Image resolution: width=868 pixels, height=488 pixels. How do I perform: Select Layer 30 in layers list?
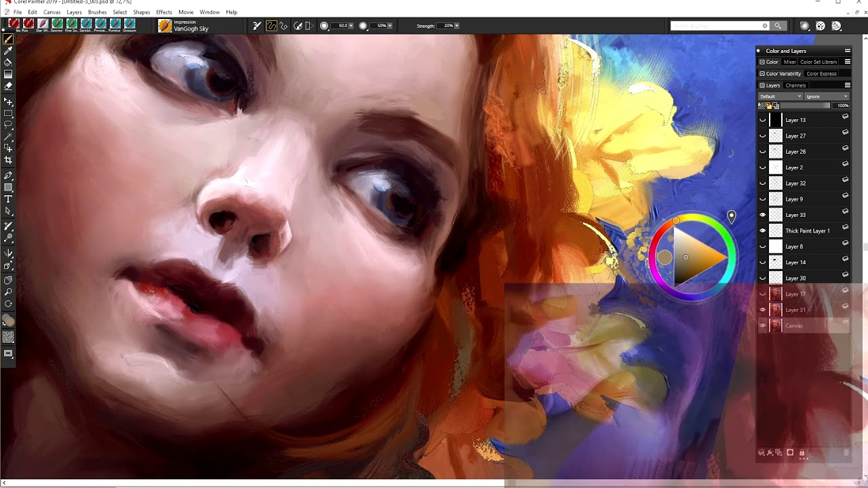click(804, 278)
